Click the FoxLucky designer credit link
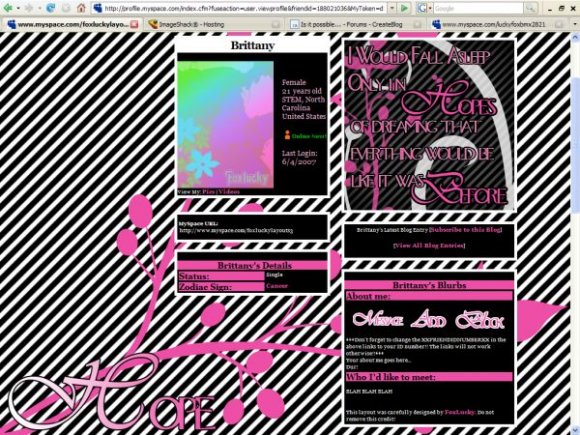 (x=460, y=412)
